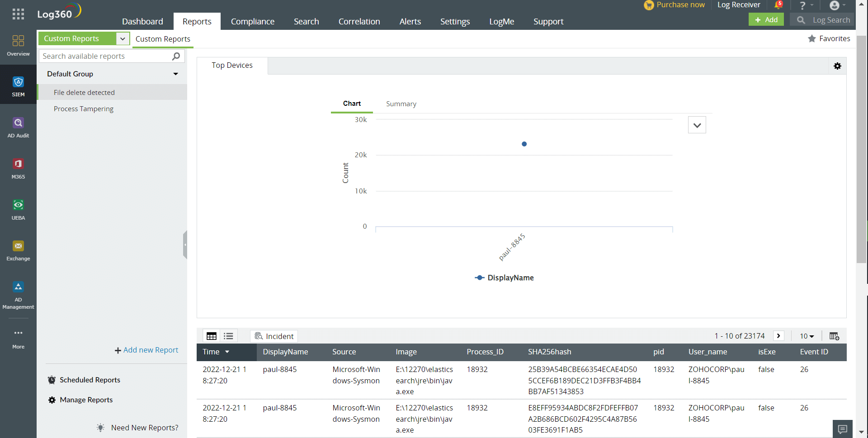The width and height of the screenshot is (868, 438).
Task: Open the rows per page dropdown
Action: 807,336
